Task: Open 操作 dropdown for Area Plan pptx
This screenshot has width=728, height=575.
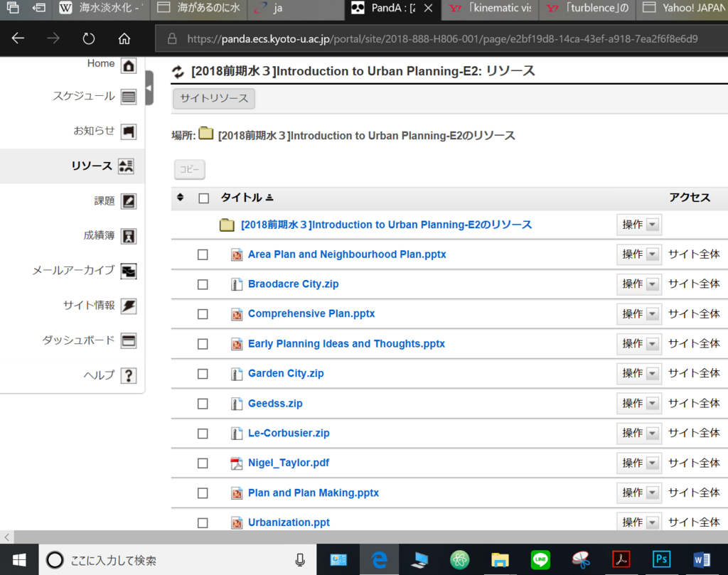Action: pos(639,254)
